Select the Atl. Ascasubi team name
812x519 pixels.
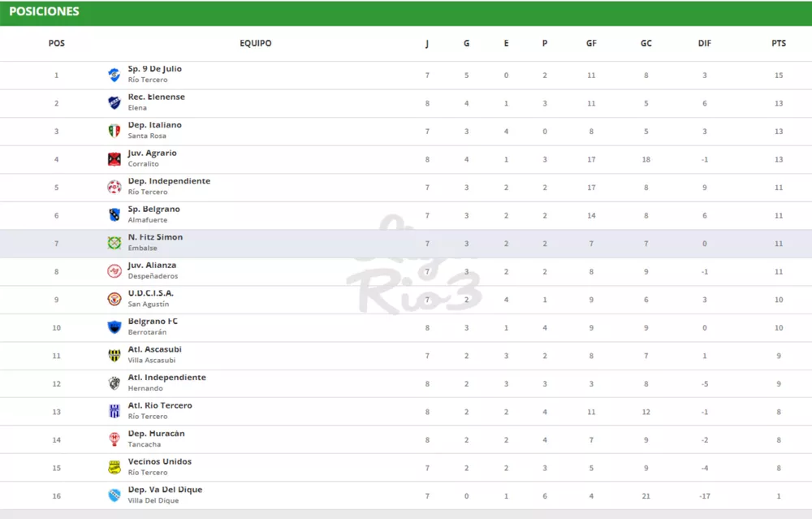(x=155, y=349)
